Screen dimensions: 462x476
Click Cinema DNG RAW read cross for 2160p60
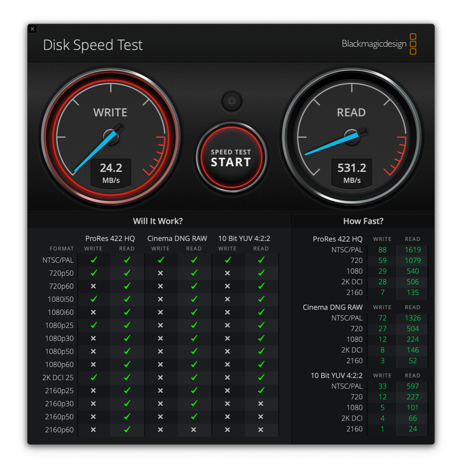point(193,429)
